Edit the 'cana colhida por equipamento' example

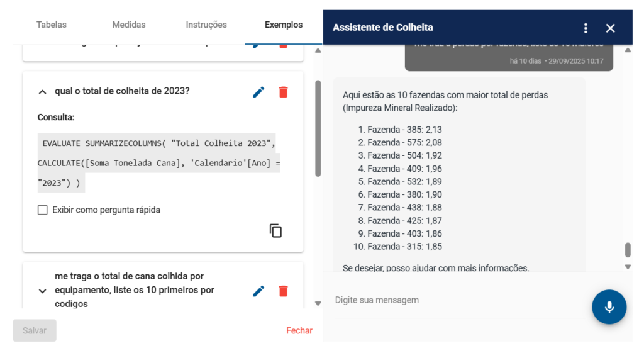coord(258,291)
